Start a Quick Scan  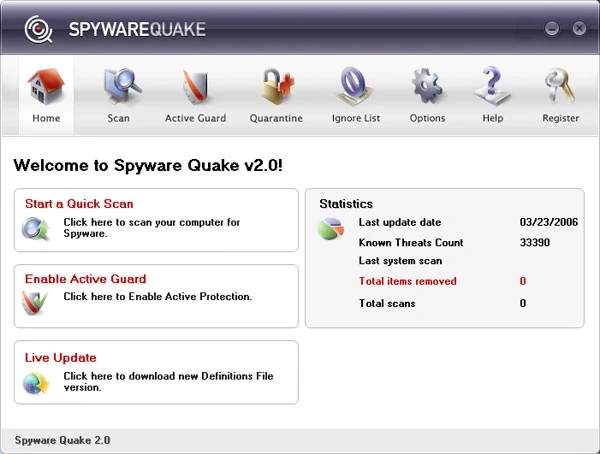[79, 204]
